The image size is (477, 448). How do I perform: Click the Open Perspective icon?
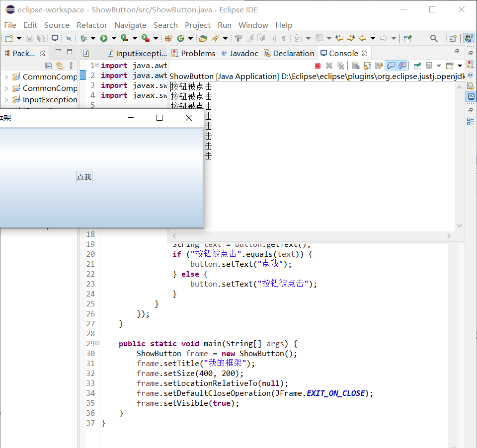click(453, 38)
